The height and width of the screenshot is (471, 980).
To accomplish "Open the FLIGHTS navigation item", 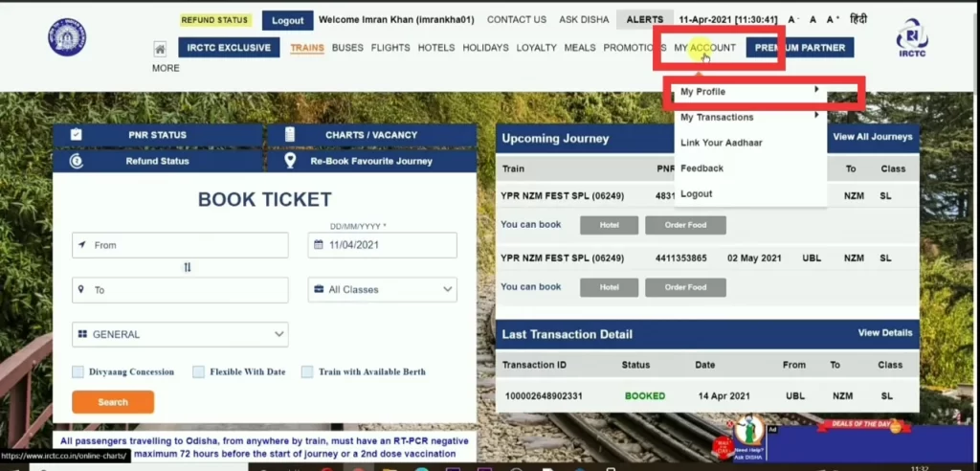I will (390, 48).
